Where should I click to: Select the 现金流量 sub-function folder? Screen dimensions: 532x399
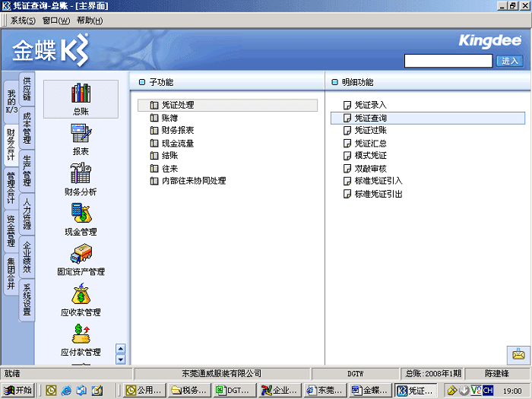pyautogui.click(x=172, y=143)
